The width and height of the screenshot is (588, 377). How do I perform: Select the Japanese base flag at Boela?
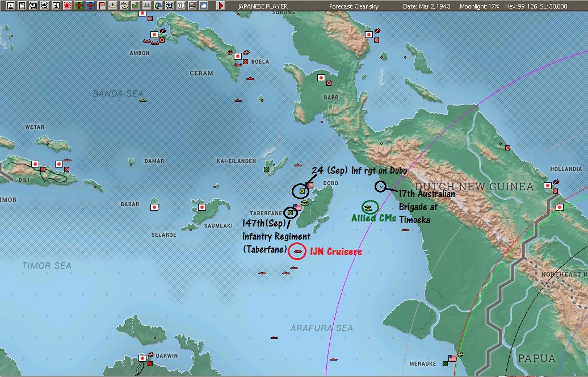click(238, 56)
